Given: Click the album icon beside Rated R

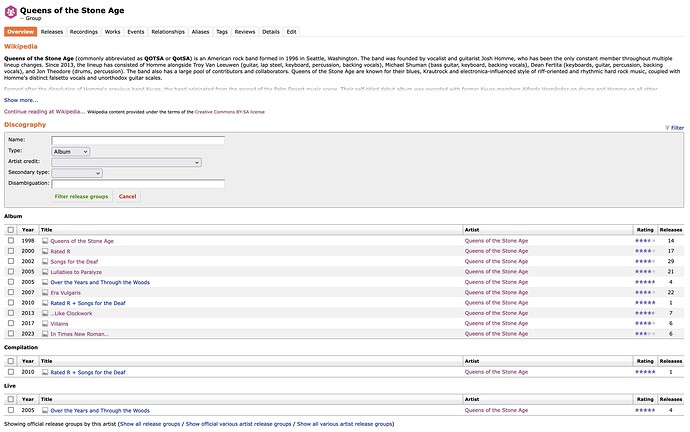Looking at the screenshot, I should (x=45, y=251).
